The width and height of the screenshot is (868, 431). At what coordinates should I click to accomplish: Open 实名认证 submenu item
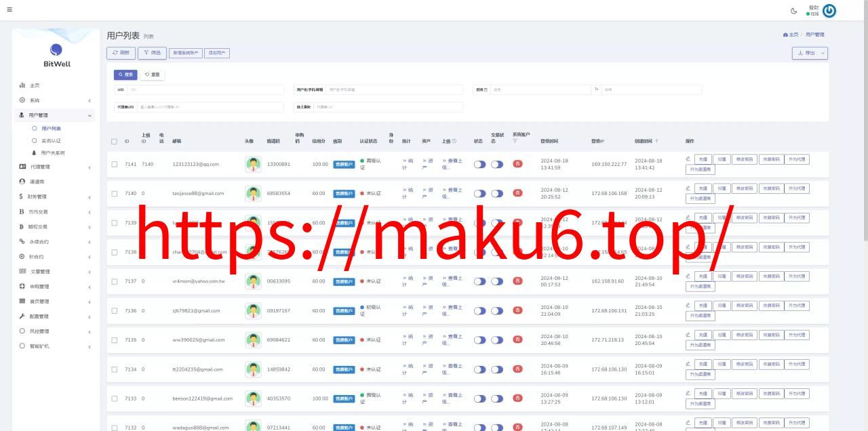[x=51, y=140]
